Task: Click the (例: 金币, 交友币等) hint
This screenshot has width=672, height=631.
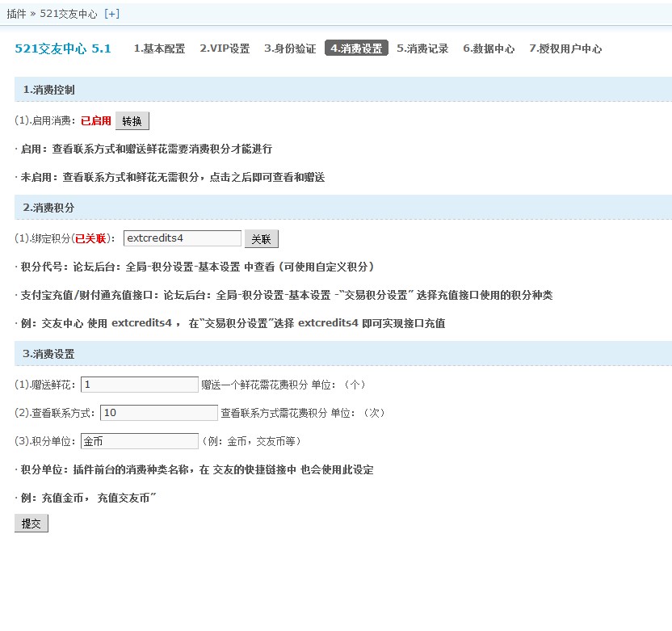Action: point(251,441)
